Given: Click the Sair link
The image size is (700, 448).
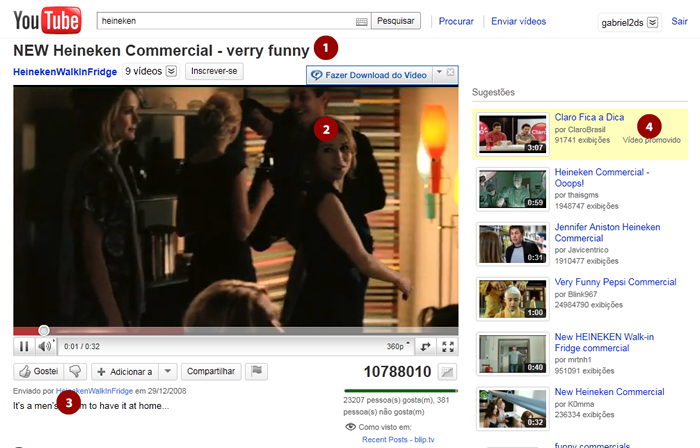Looking at the screenshot, I should 679,21.
